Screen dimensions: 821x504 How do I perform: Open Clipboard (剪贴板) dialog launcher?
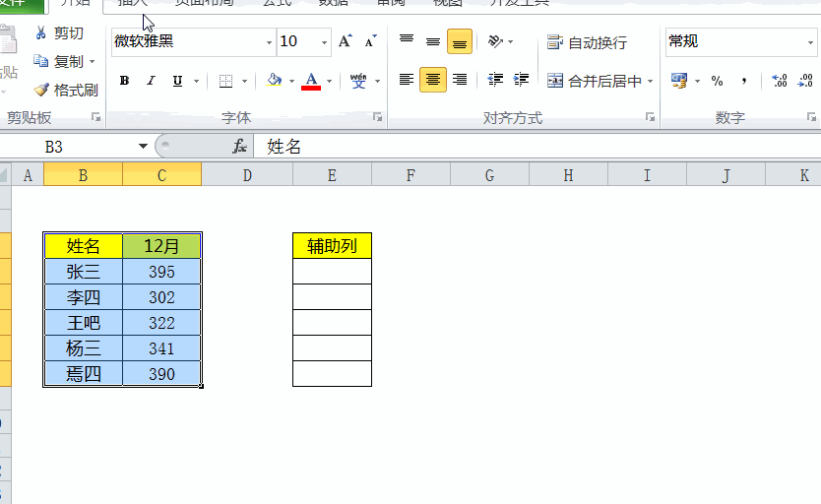pos(95,117)
